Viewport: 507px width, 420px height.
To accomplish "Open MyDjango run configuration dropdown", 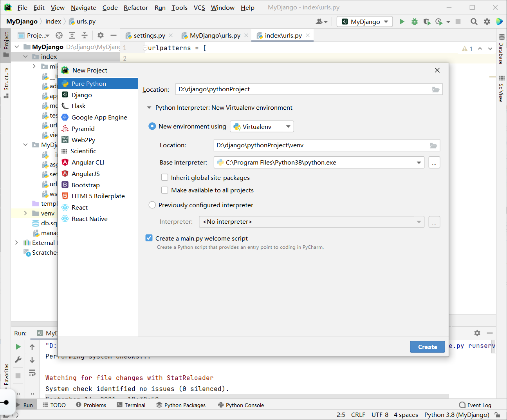I will coord(364,22).
